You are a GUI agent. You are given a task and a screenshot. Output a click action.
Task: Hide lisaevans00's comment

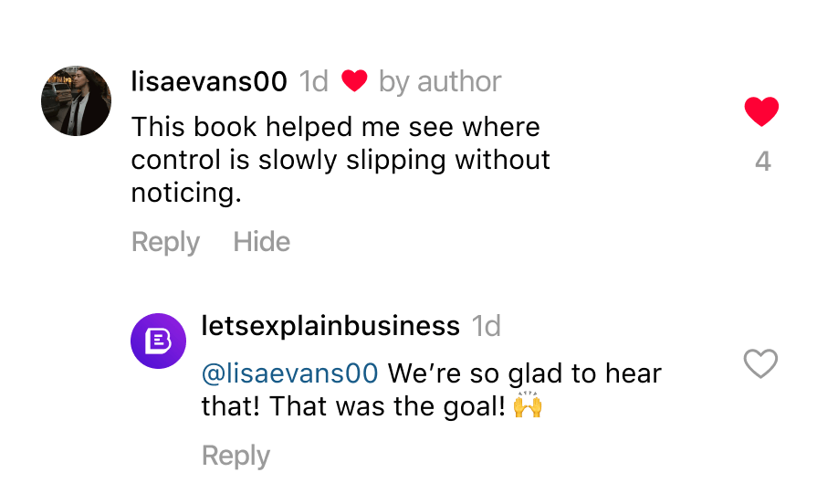[262, 242]
